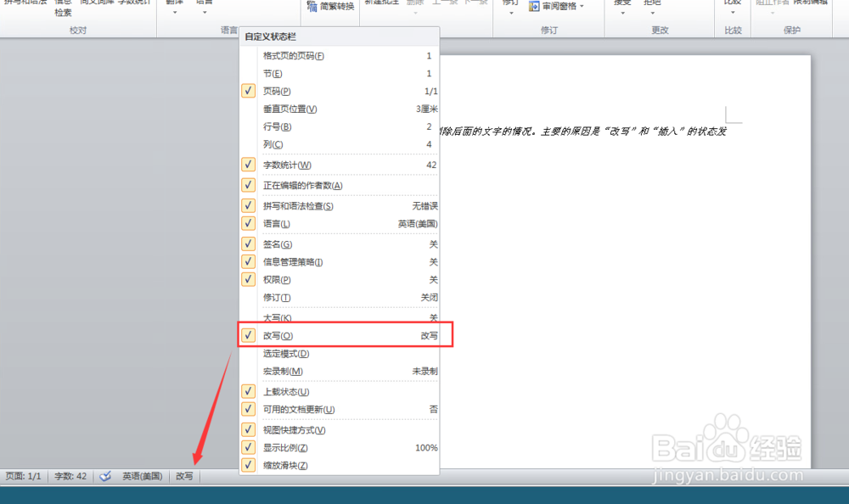Click 改写 on the status bar
The image size is (849, 504).
[184, 476]
